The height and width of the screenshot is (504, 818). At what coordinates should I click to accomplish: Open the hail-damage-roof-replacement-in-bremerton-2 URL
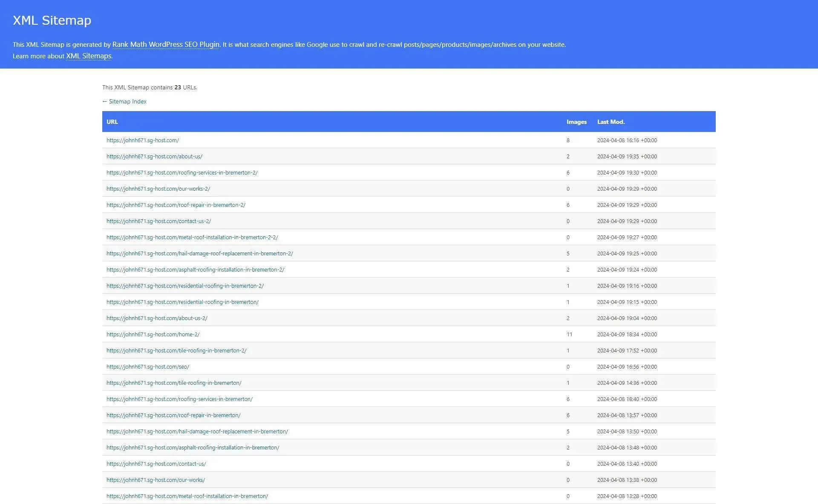[199, 253]
